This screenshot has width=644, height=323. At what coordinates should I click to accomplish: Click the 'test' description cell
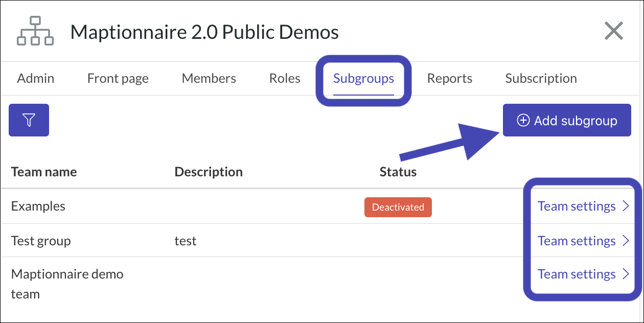point(186,241)
